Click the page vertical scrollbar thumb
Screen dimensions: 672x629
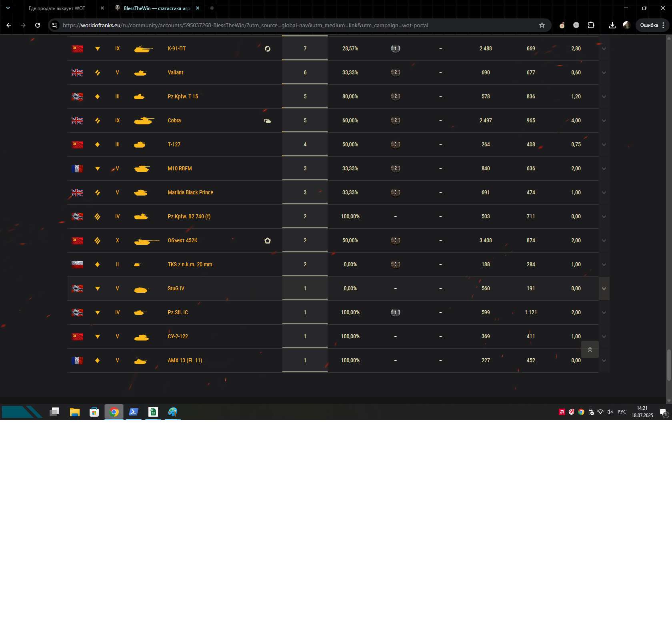point(668,365)
